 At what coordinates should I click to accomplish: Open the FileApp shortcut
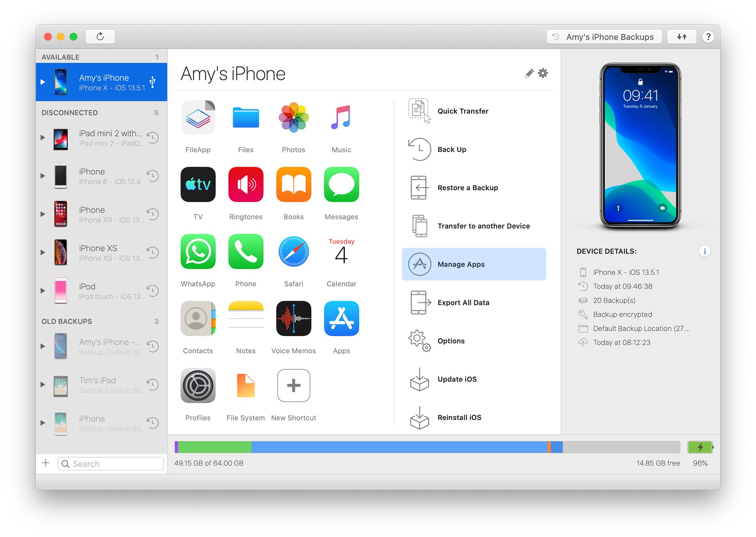198,118
